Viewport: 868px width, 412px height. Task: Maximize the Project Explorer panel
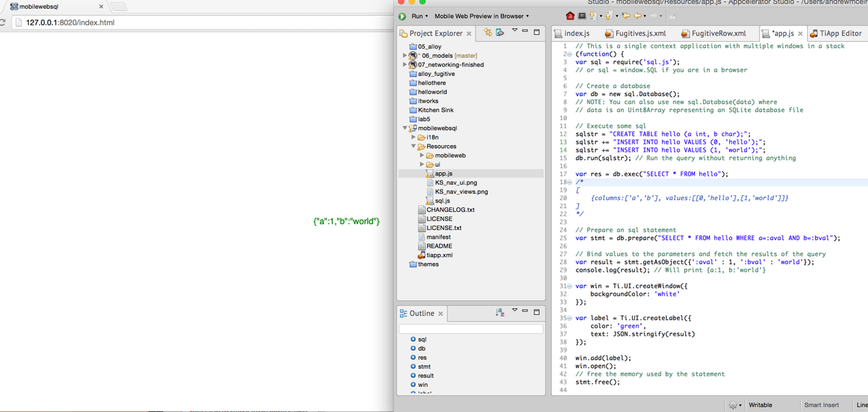tap(537, 33)
